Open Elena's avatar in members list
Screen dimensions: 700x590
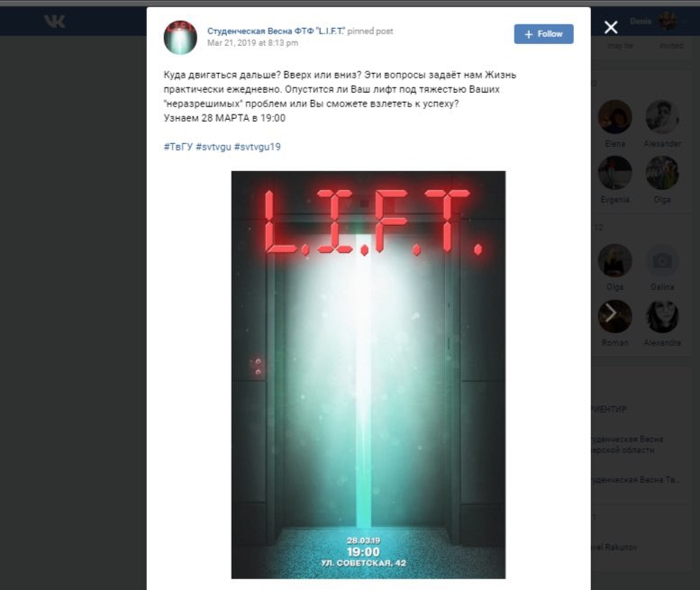coord(614,116)
